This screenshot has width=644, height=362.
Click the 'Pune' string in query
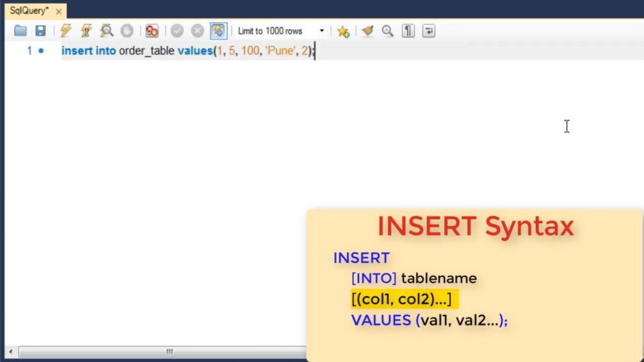coord(280,51)
